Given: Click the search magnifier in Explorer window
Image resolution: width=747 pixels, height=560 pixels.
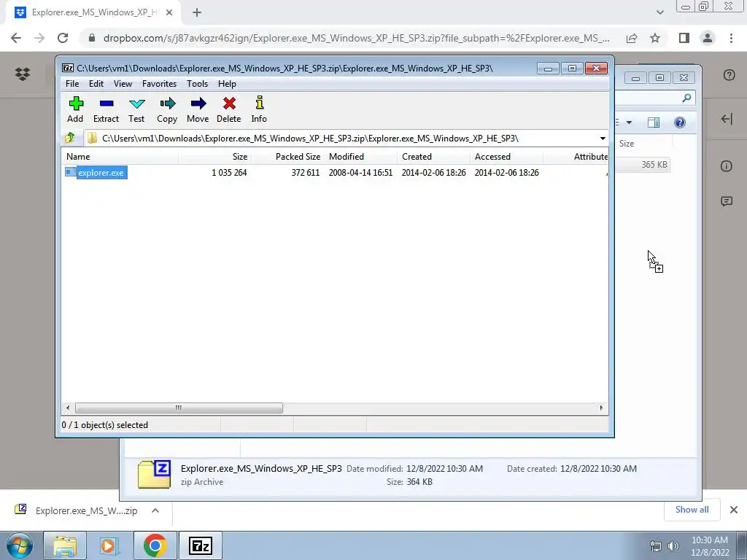Looking at the screenshot, I should click(x=686, y=98).
